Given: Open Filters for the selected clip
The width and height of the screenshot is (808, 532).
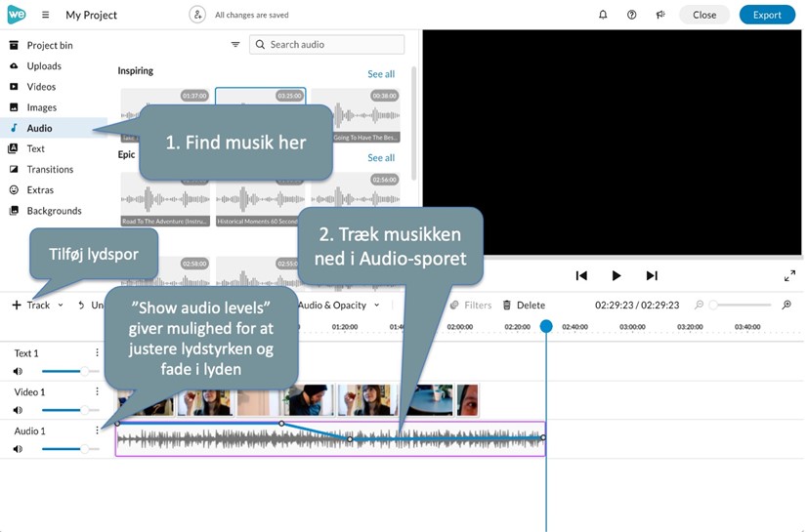Looking at the screenshot, I should 471,305.
